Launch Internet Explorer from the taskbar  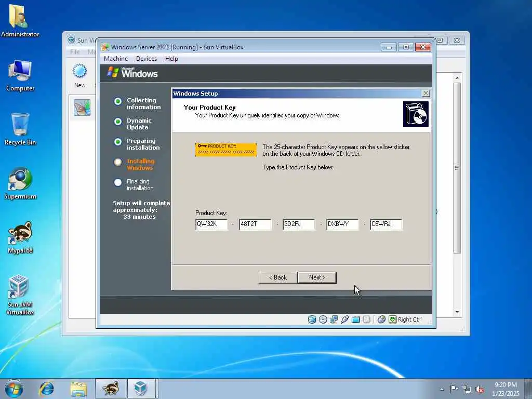pos(46,389)
